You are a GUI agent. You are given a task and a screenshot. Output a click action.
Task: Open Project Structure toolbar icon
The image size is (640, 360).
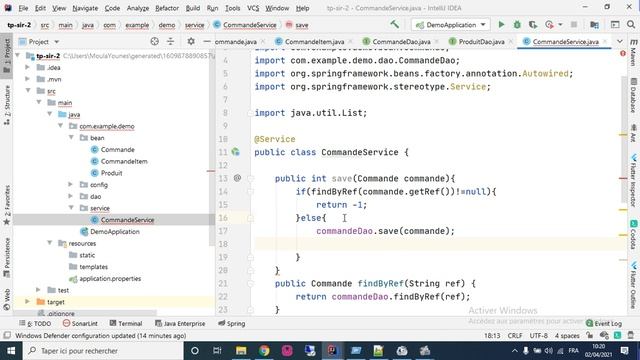point(594,24)
